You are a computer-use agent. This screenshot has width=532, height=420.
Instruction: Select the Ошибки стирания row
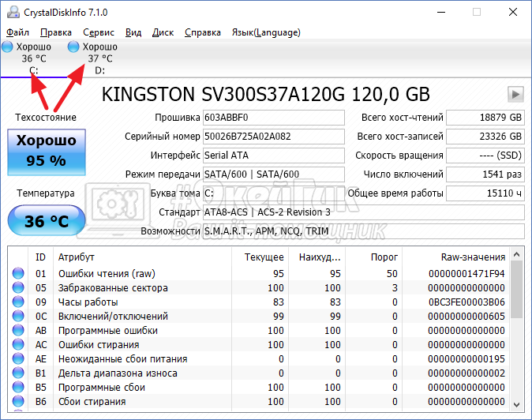[259, 345]
